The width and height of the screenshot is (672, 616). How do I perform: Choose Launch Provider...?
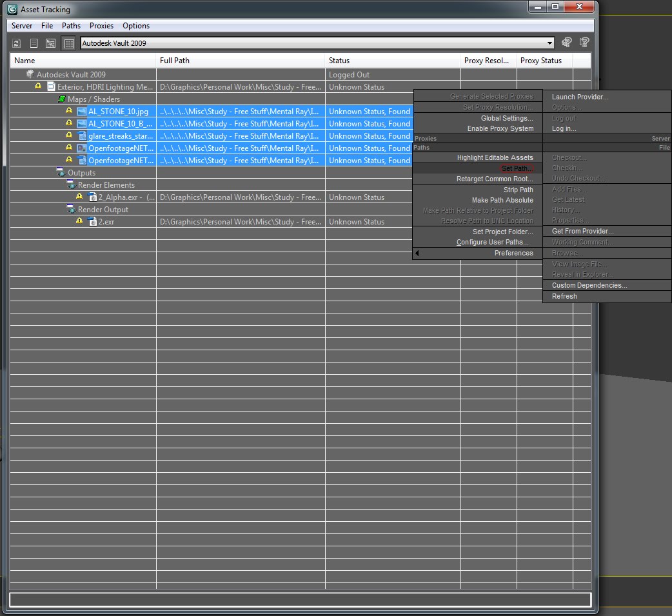580,97
